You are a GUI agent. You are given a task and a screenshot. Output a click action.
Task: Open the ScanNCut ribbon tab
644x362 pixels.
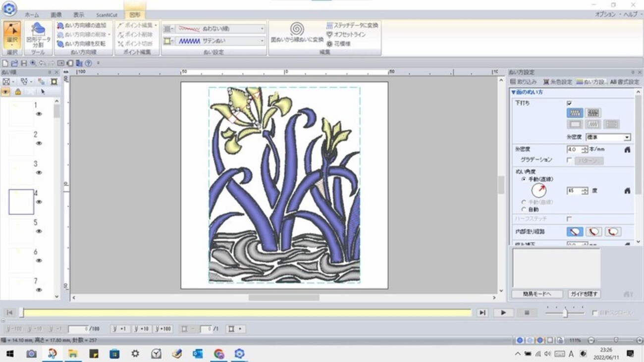pos(107,15)
